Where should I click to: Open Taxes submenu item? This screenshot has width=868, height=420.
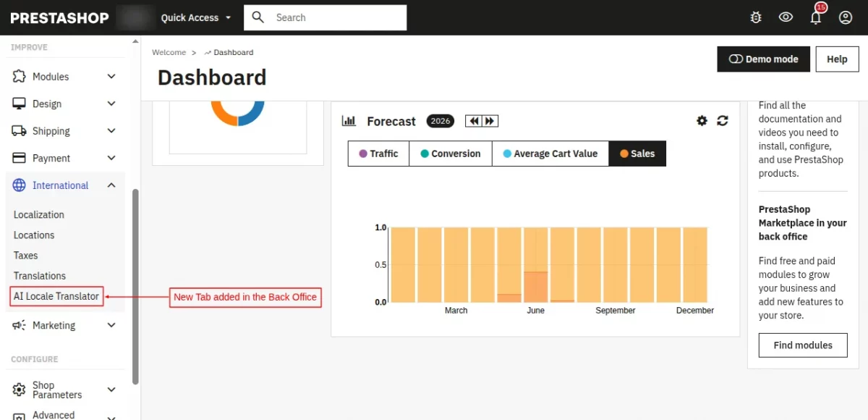click(x=25, y=255)
